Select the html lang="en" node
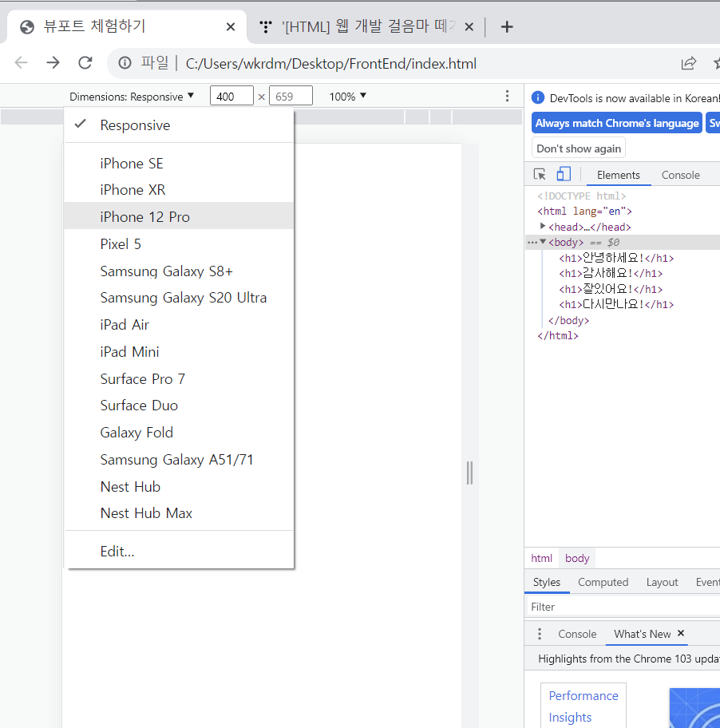Screen dimensions: 720x728 [x=584, y=212]
